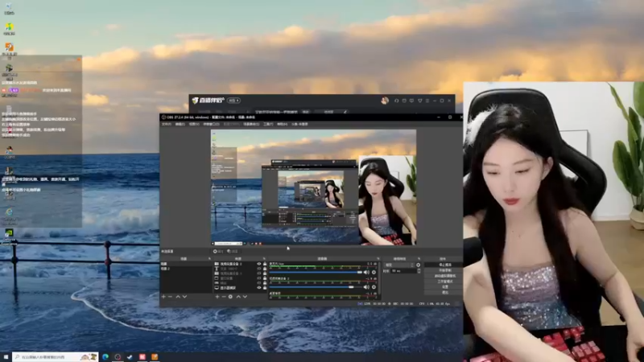644x362 pixels.
Task: Open scene transition type dropdown
Action: click(x=398, y=265)
